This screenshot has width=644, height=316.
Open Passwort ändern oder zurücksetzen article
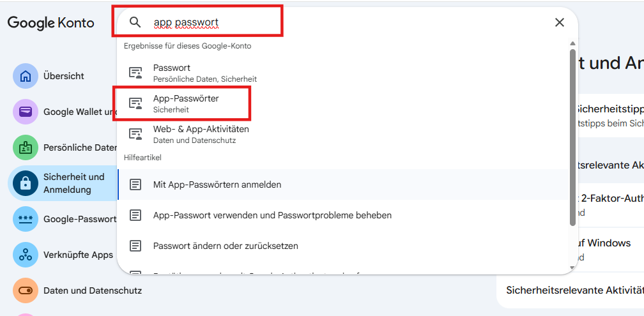coord(343,246)
